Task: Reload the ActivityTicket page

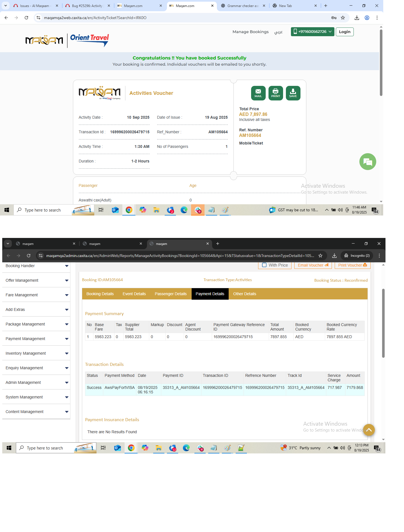Action: pos(26,18)
